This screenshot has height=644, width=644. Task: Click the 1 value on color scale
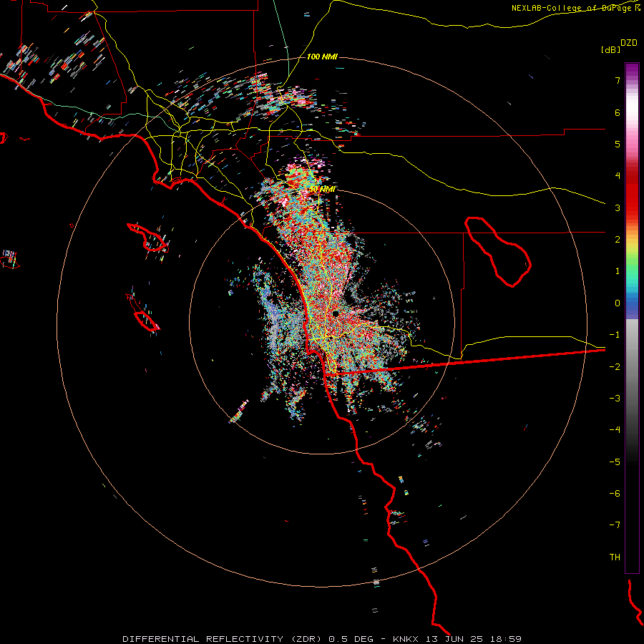pyautogui.click(x=618, y=271)
